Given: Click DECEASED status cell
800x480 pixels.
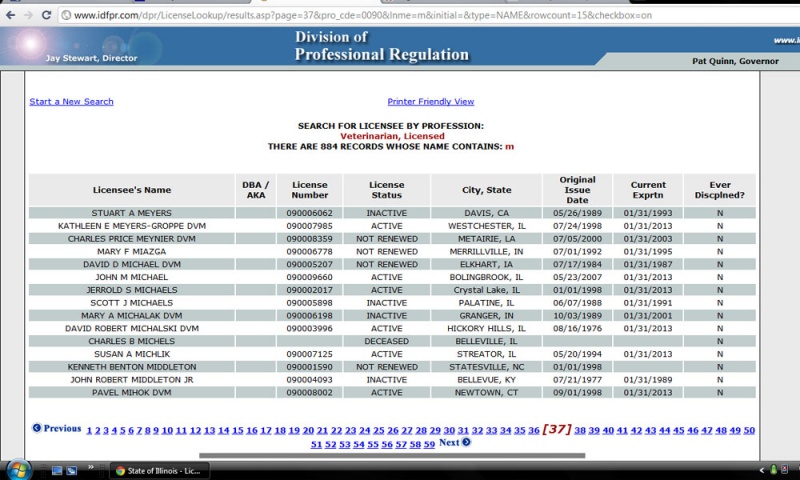Looking at the screenshot, I should pos(386,341).
